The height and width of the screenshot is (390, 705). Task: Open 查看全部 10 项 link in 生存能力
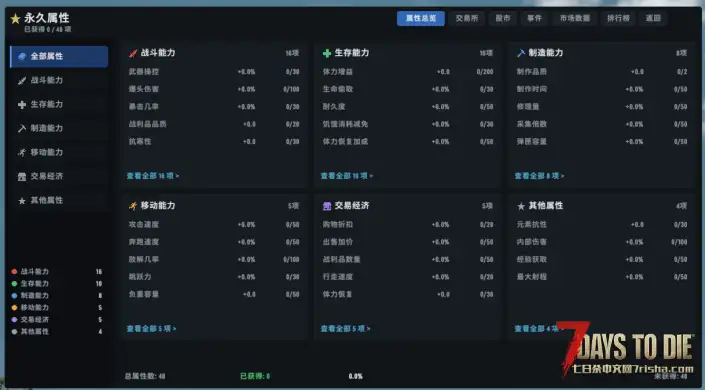click(347, 176)
